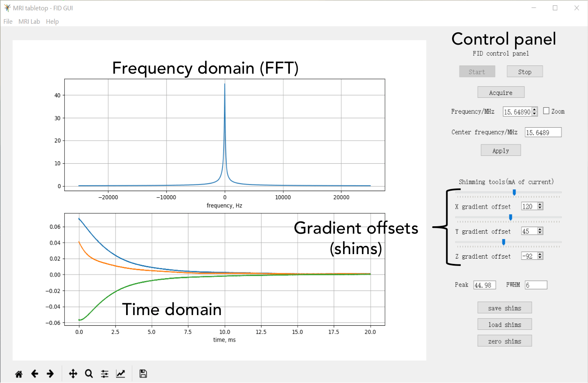
Task: Click the zero shims button
Action: coord(504,340)
